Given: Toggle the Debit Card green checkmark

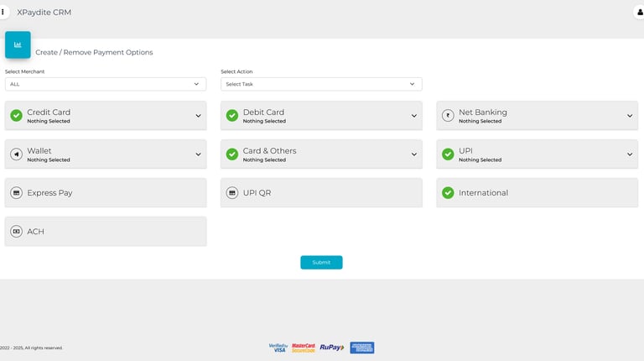Looking at the screenshot, I should (232, 116).
